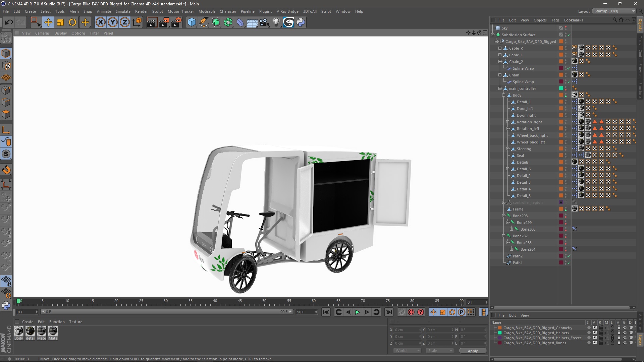This screenshot has height=362, width=644.
Task: Open material manager Texture menu
Action: [75, 322]
